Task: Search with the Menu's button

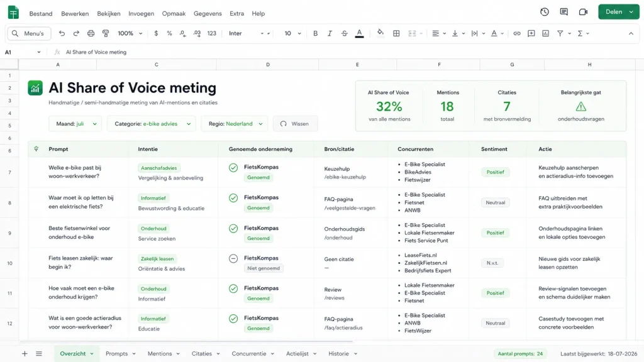Action: click(x=29, y=33)
